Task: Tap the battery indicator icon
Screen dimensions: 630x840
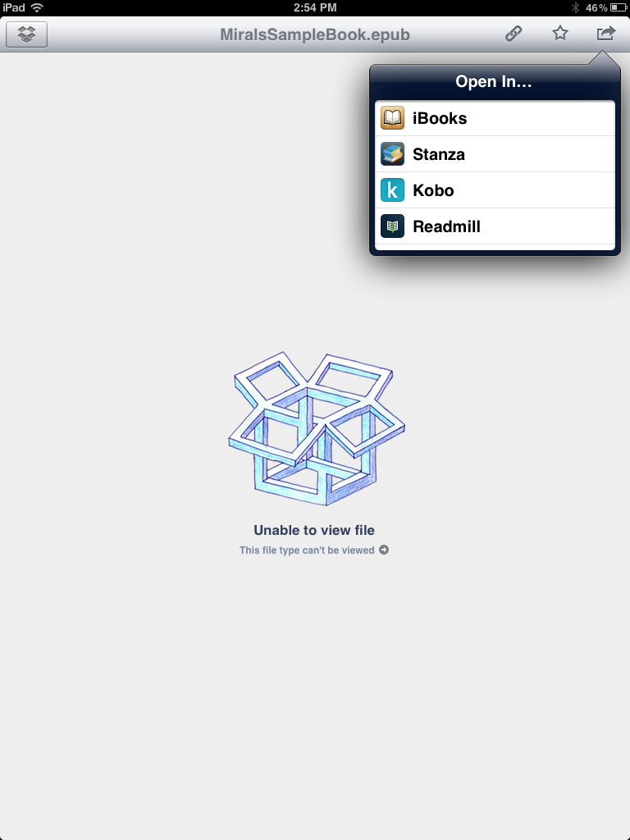Action: point(618,7)
